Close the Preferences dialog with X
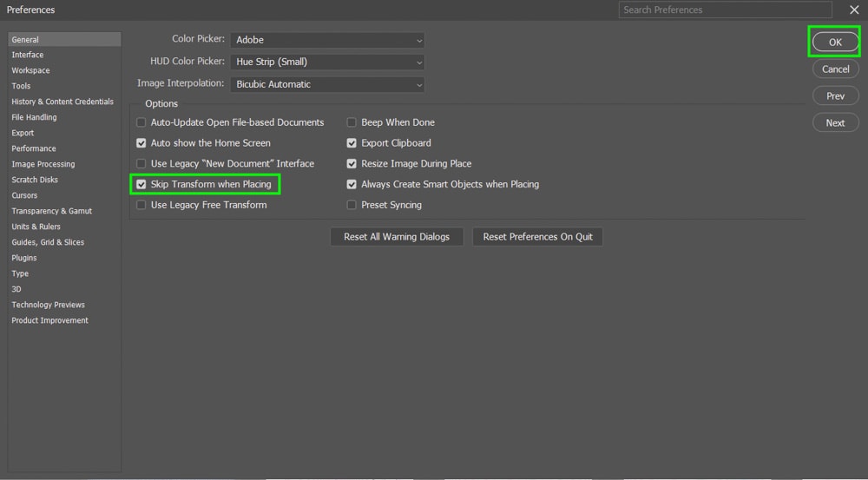868x480 pixels. (x=854, y=10)
